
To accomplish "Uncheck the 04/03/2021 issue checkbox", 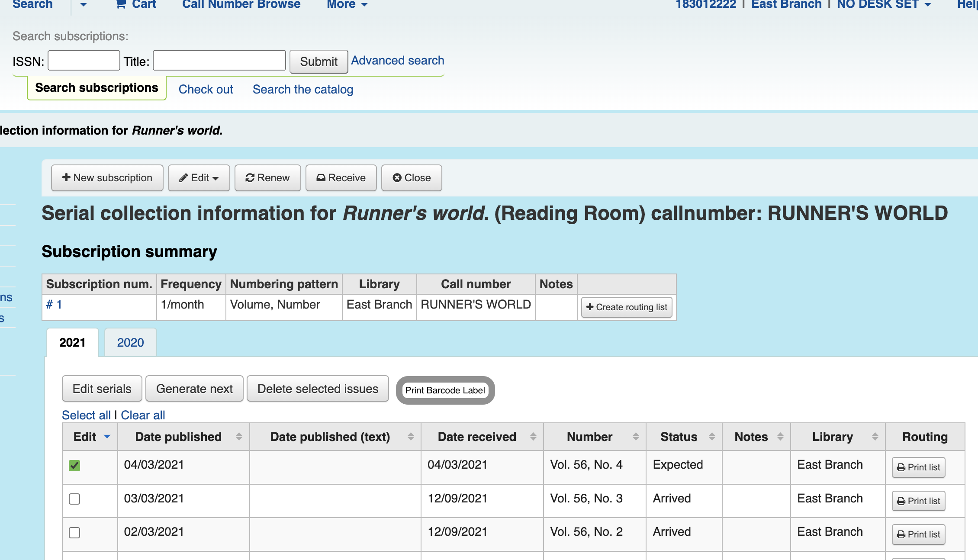I will point(74,466).
